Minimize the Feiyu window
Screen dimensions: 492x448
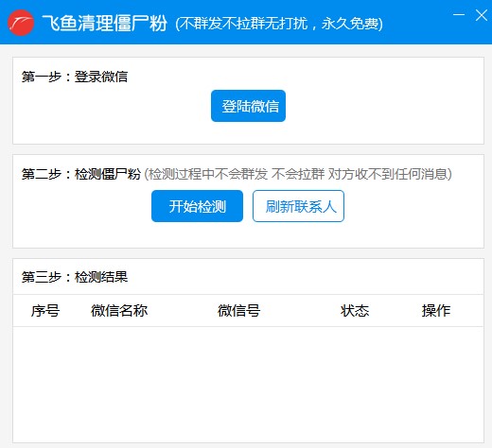[x=459, y=15]
